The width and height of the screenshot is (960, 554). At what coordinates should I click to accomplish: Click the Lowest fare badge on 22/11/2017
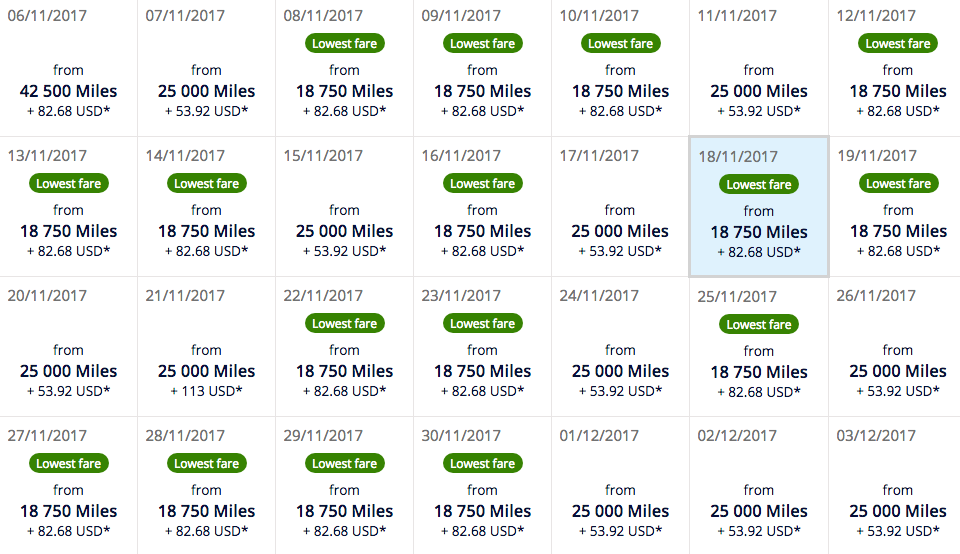(344, 324)
